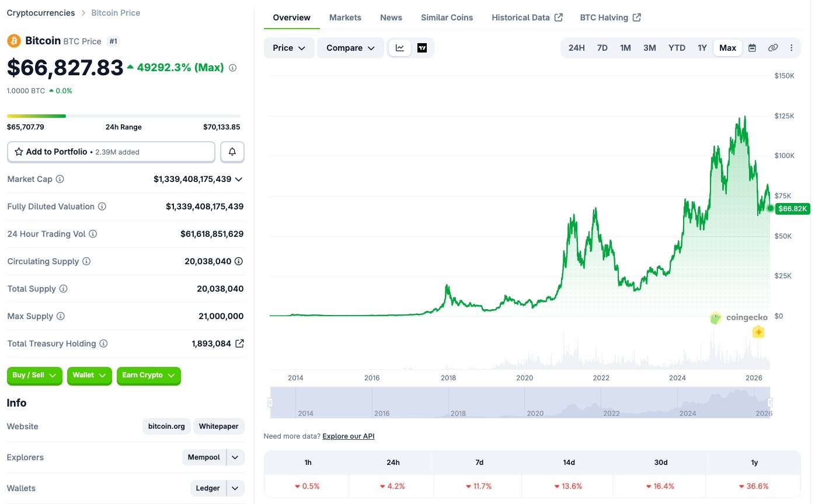Image resolution: width=815 pixels, height=504 pixels.
Task: Click right handle of chart range navigator
Action: [770, 402]
